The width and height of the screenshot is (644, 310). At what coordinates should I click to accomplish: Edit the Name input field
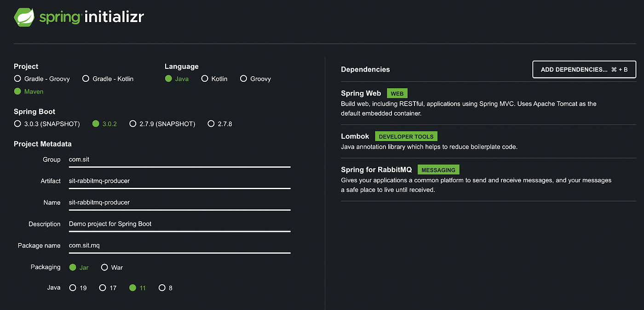[x=179, y=203]
